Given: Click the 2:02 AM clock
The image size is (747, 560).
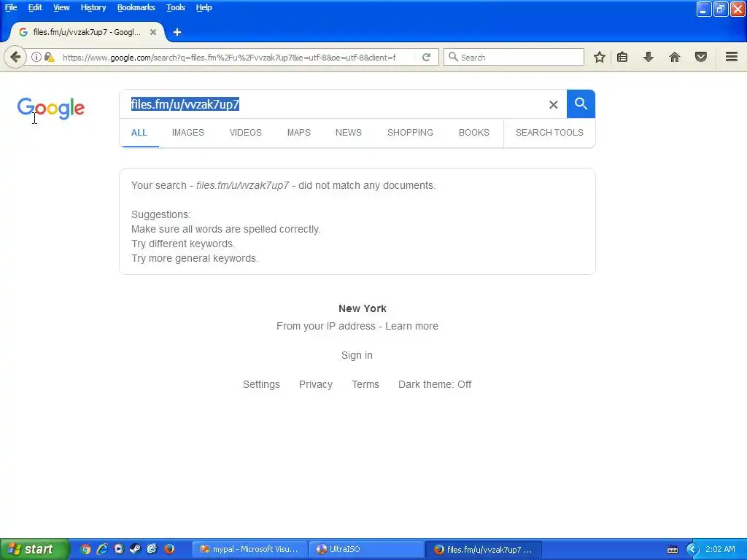Looking at the screenshot, I should tap(720, 549).
